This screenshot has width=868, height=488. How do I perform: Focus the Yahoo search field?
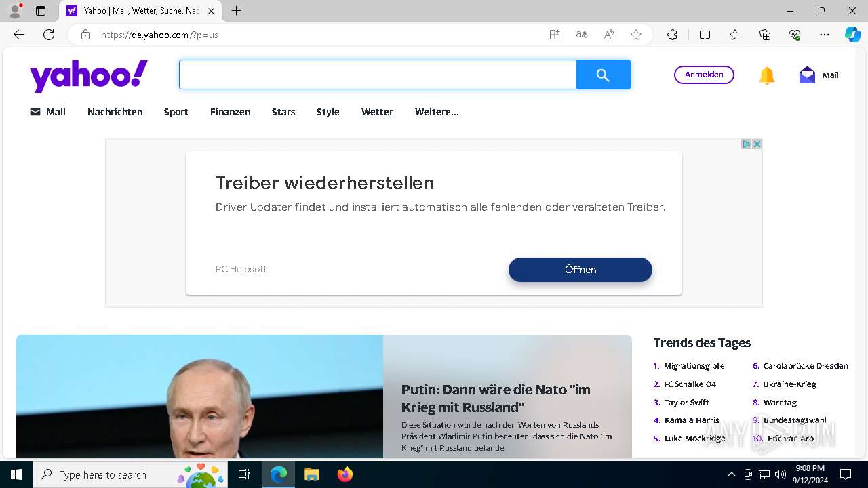click(x=378, y=75)
